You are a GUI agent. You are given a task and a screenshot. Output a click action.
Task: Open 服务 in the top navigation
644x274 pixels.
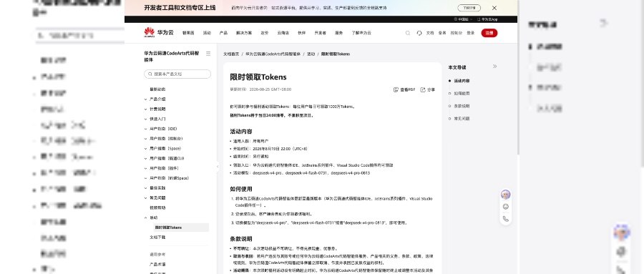(339, 33)
